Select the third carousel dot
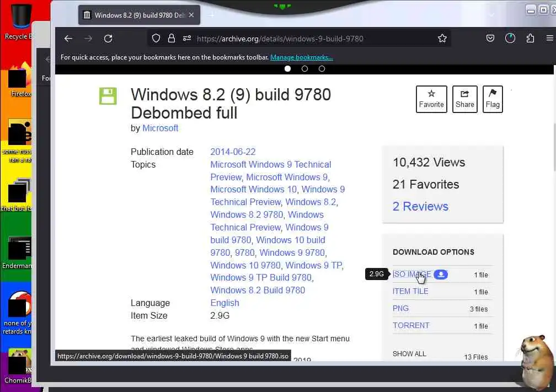This screenshot has height=392, width=556. pos(322,69)
